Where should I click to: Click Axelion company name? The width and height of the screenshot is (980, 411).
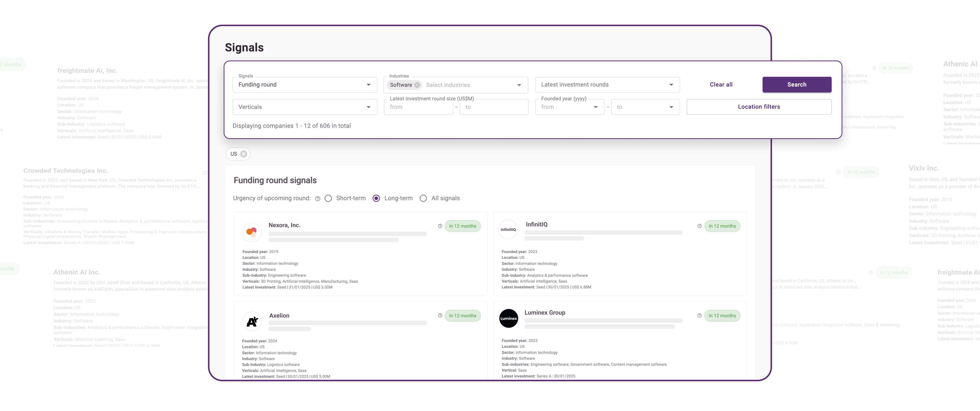tap(279, 316)
